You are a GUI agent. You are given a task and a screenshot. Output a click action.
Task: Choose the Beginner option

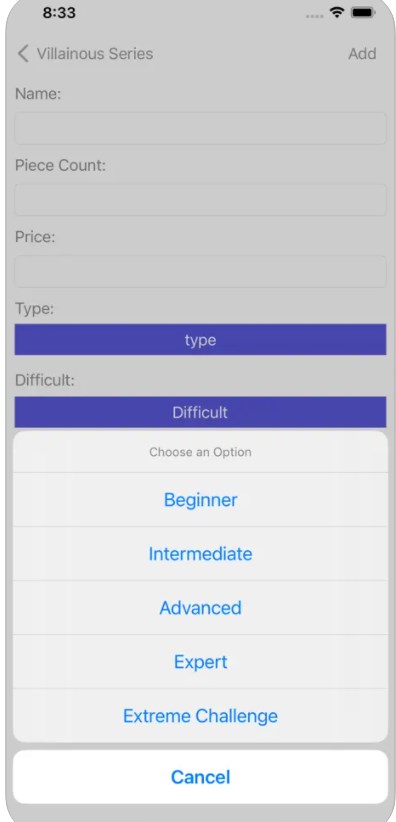[200, 500]
